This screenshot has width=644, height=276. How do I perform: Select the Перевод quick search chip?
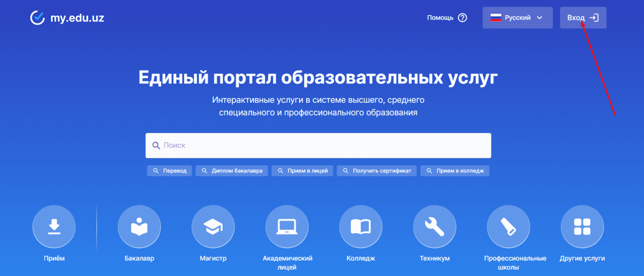[169, 171]
